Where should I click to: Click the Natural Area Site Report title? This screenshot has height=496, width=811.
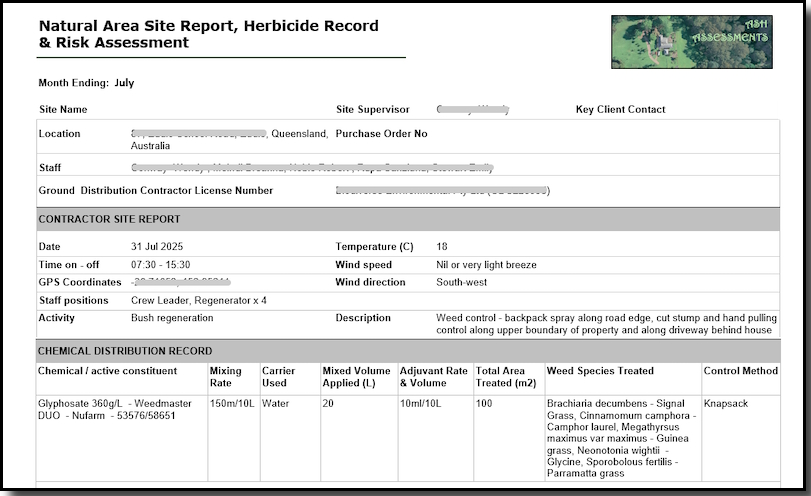(208, 34)
